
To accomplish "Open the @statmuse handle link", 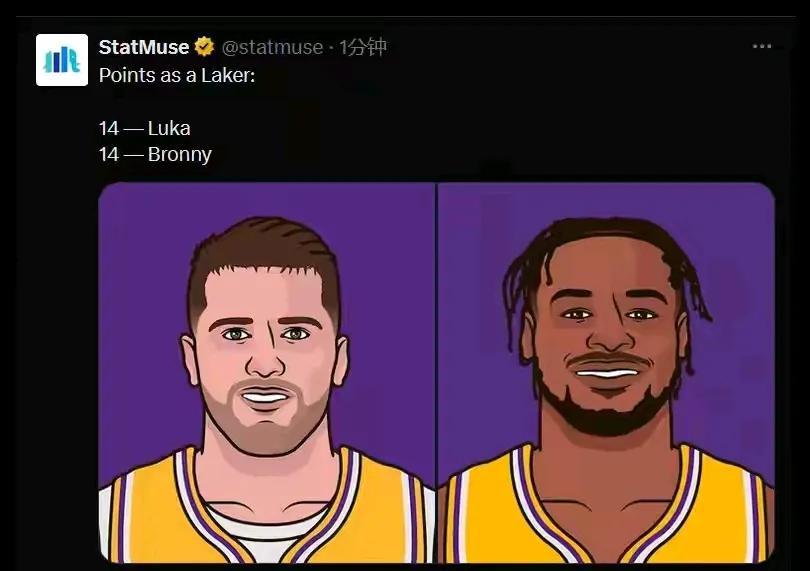I will 272,48.
